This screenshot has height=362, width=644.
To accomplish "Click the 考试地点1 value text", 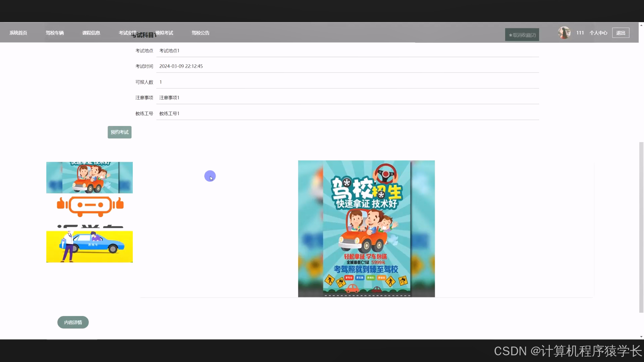I will [169, 51].
